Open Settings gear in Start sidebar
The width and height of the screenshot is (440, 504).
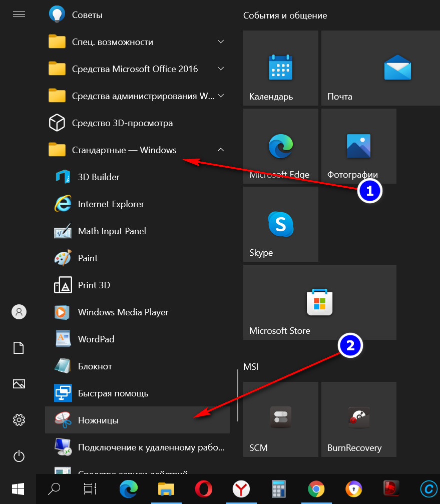pos(19,420)
